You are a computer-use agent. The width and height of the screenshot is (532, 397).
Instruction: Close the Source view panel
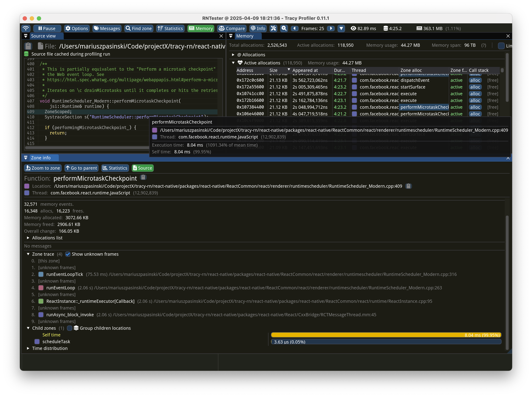[x=221, y=36]
